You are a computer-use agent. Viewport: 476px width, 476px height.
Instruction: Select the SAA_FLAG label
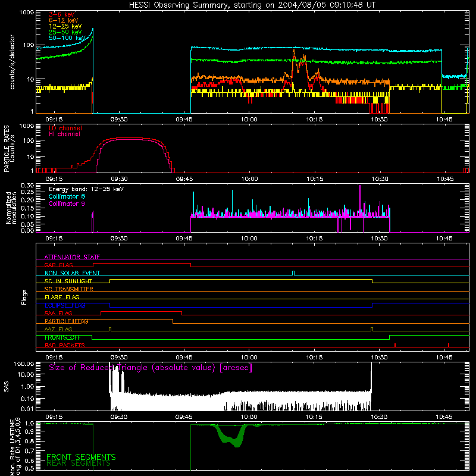(x=58, y=313)
